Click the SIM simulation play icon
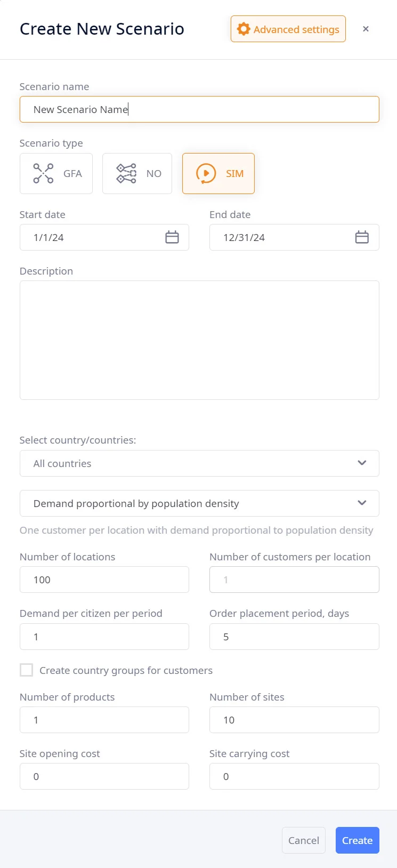The height and width of the screenshot is (868, 397). (x=206, y=173)
